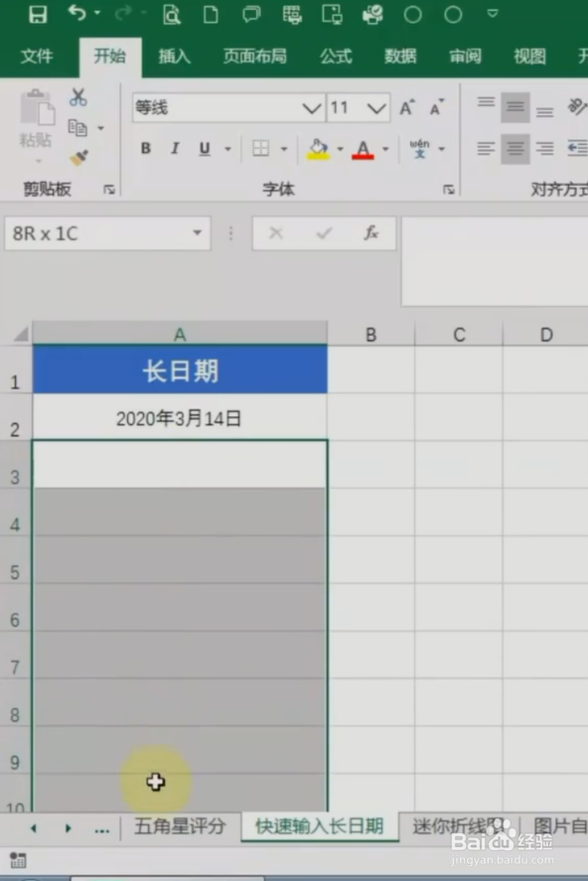Toggle italic formatting
This screenshot has width=588, height=881.
(x=175, y=148)
